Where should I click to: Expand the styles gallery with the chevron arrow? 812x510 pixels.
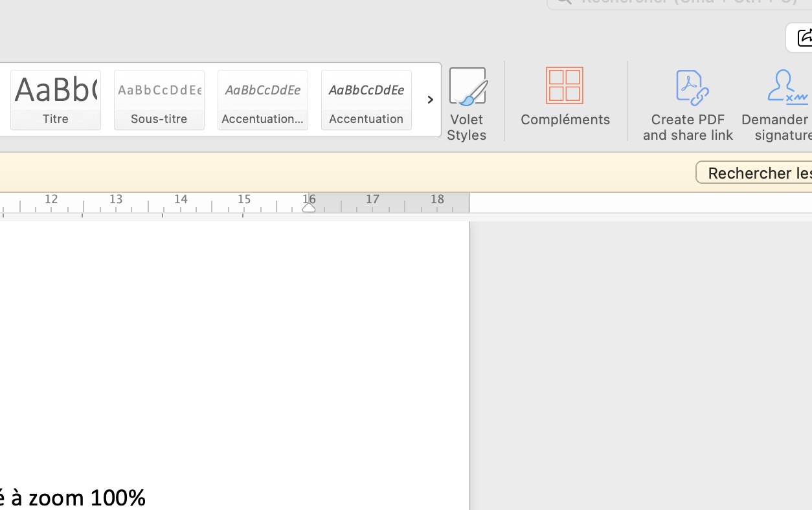(x=430, y=100)
